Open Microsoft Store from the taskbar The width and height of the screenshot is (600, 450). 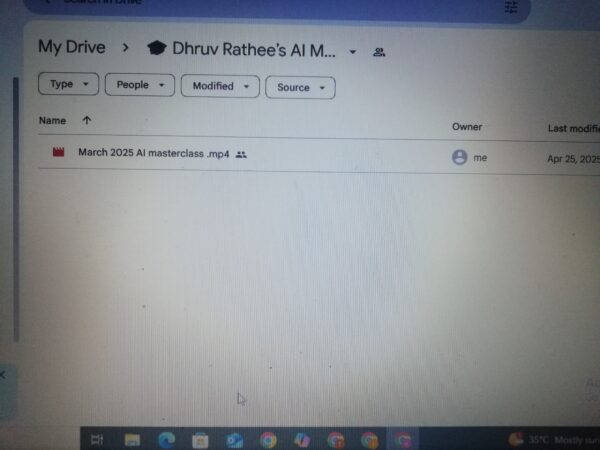pos(200,441)
